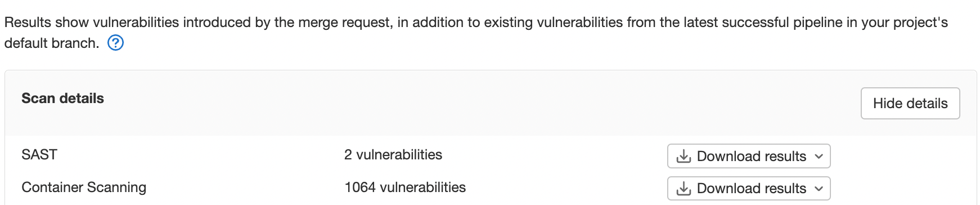Image resolution: width=980 pixels, height=205 pixels.
Task: Click the SAST scan row label
Action: click(39, 154)
